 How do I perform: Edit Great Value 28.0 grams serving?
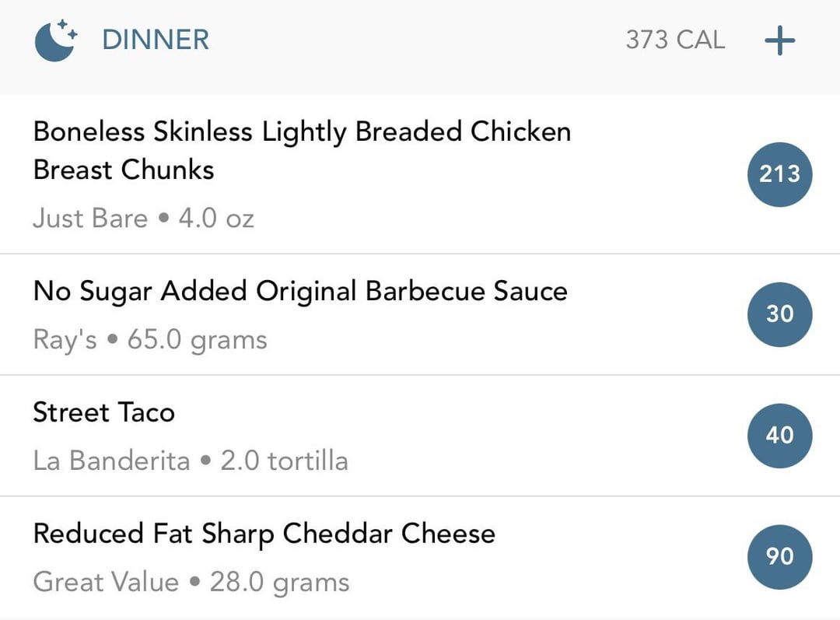191,583
